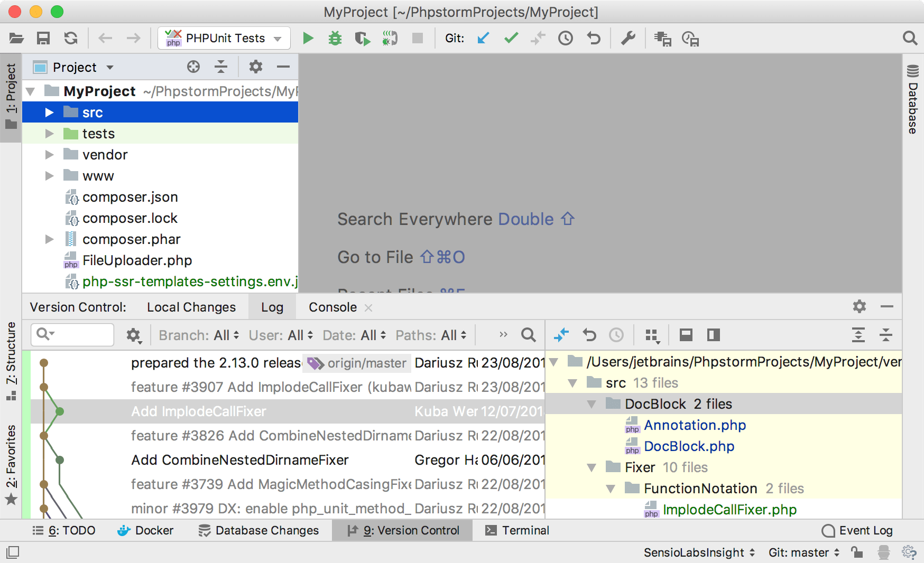Open local history with the clock icon
The image size is (924, 563).
[566, 38]
